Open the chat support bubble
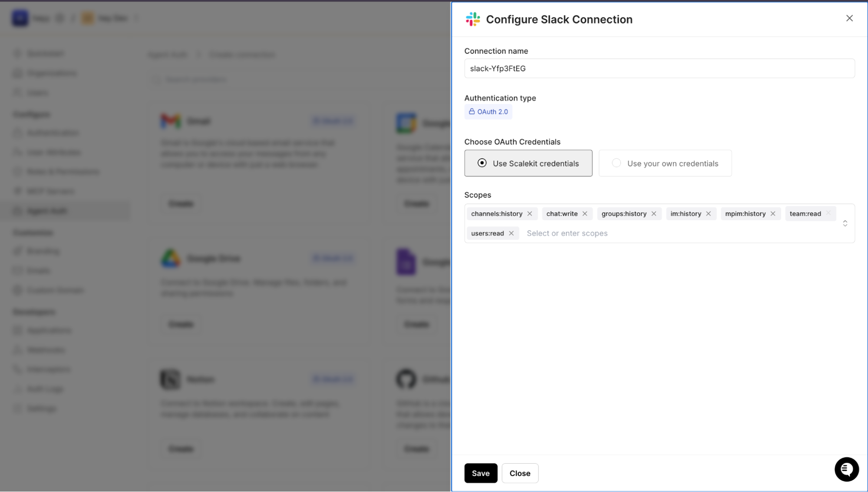868x492 pixels. (846, 469)
